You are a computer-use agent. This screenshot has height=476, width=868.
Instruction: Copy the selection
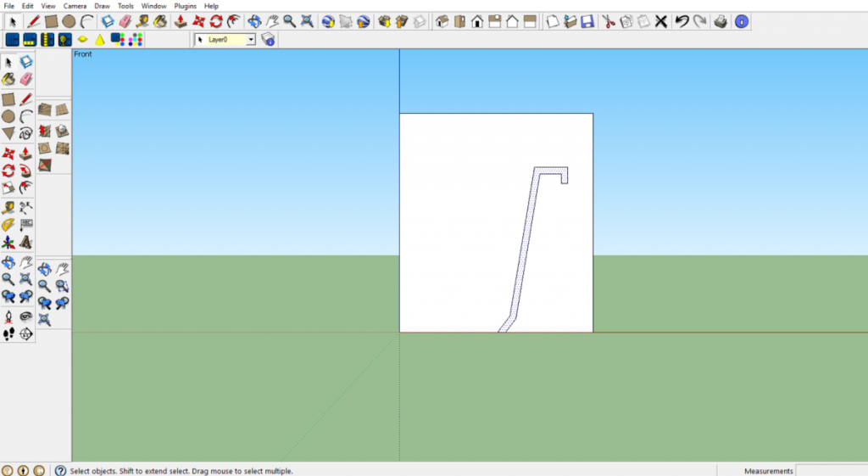coord(626,21)
